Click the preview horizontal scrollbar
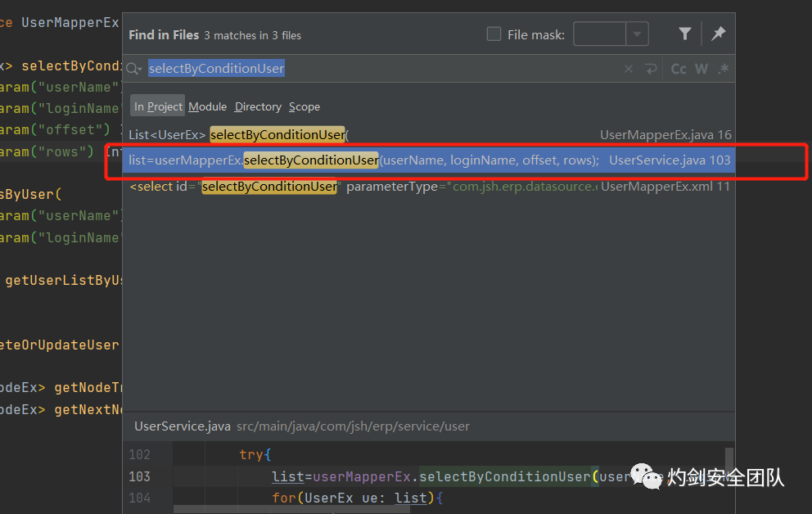The width and height of the screenshot is (812, 514). [x=291, y=509]
